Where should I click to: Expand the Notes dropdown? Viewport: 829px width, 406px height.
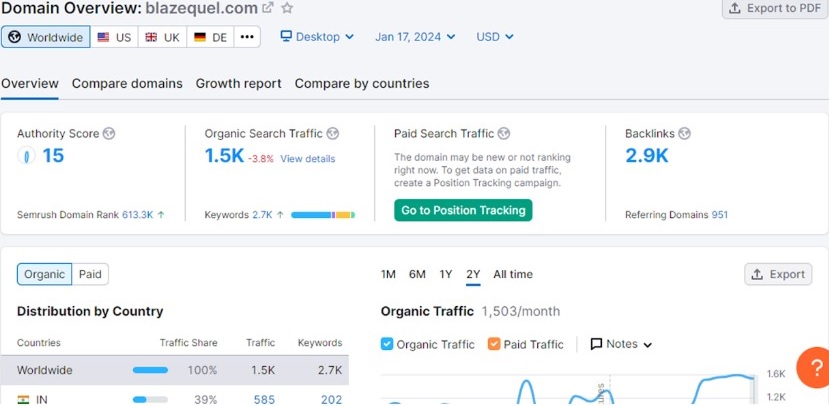tap(621, 344)
